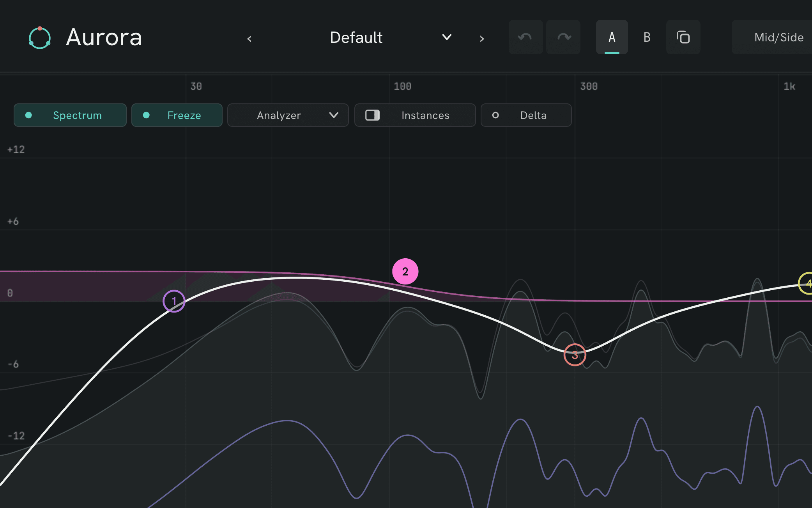Click the Aurora plugin title

(x=104, y=37)
